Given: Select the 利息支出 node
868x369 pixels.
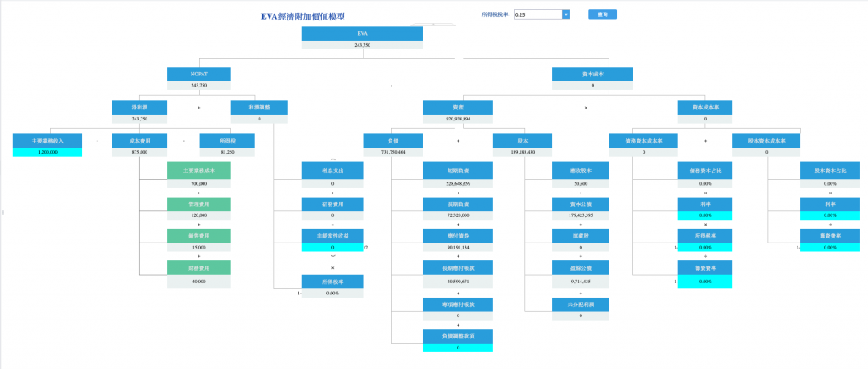Looking at the screenshot, I should pyautogui.click(x=332, y=171).
